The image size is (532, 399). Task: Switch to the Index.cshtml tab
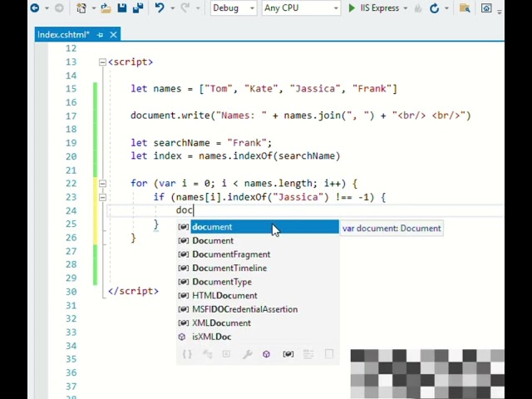point(63,35)
